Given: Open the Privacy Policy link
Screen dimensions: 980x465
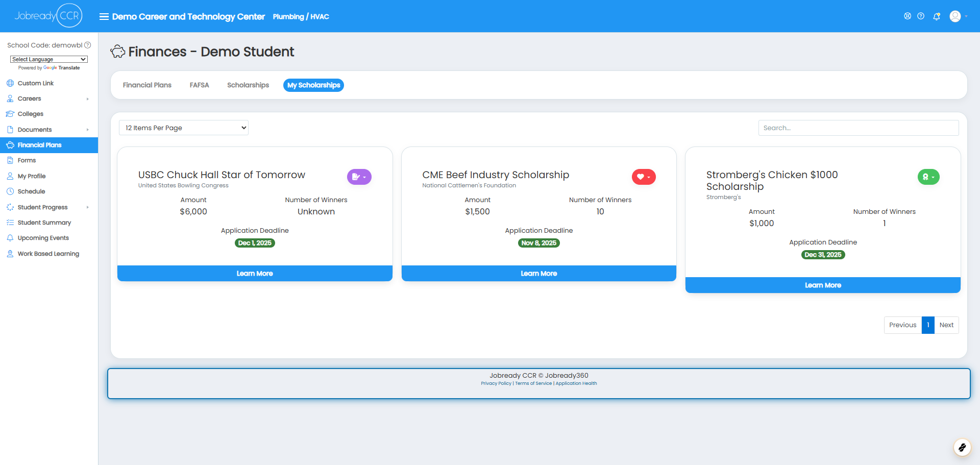Looking at the screenshot, I should 496,383.
